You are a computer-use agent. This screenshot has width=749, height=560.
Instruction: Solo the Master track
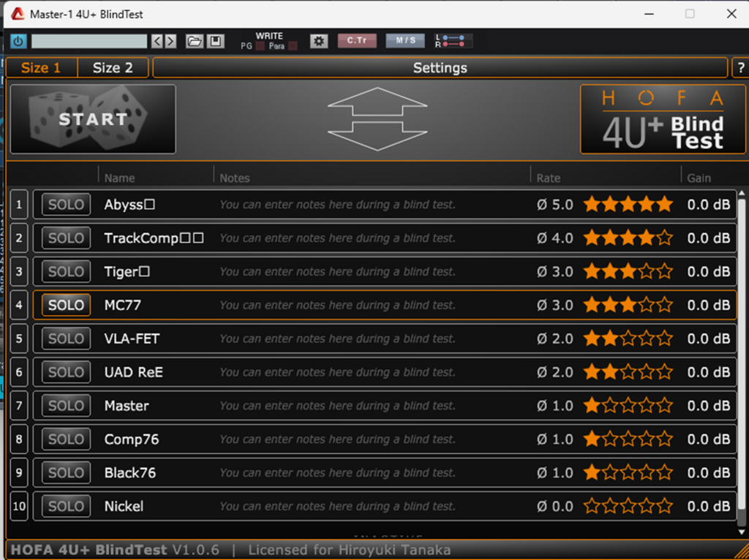66,406
